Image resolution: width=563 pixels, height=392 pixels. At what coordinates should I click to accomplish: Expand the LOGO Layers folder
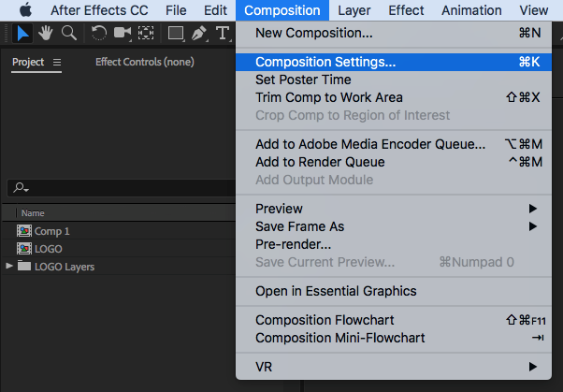point(10,267)
